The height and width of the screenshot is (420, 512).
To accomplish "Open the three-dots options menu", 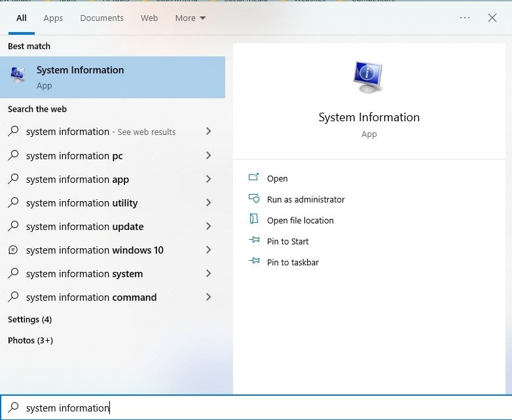I will [465, 18].
